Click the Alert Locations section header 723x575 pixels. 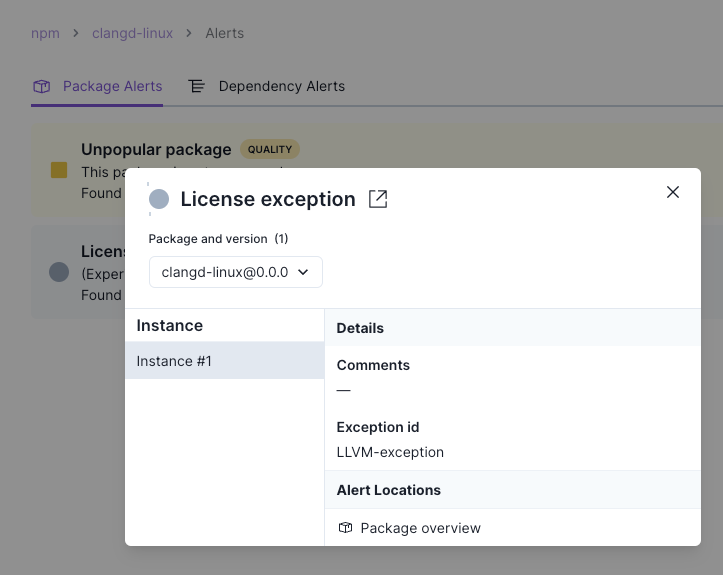389,490
